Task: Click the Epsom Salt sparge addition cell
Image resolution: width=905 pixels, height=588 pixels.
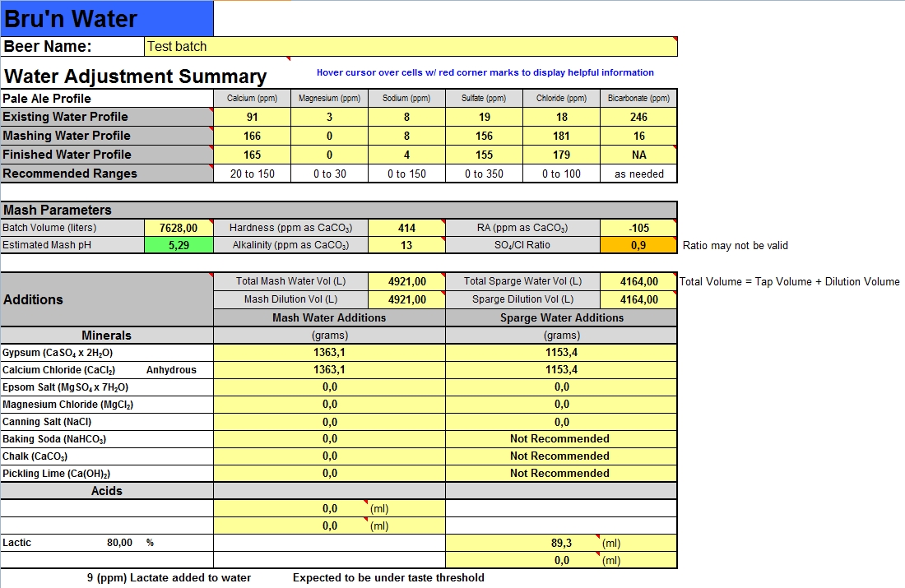Action: coord(561,387)
